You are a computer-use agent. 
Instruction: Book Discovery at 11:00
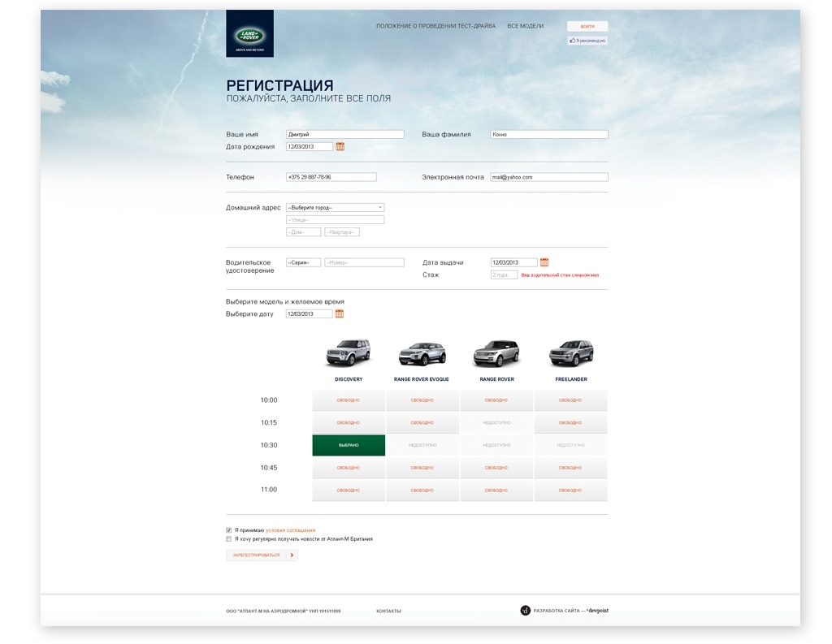[349, 491]
